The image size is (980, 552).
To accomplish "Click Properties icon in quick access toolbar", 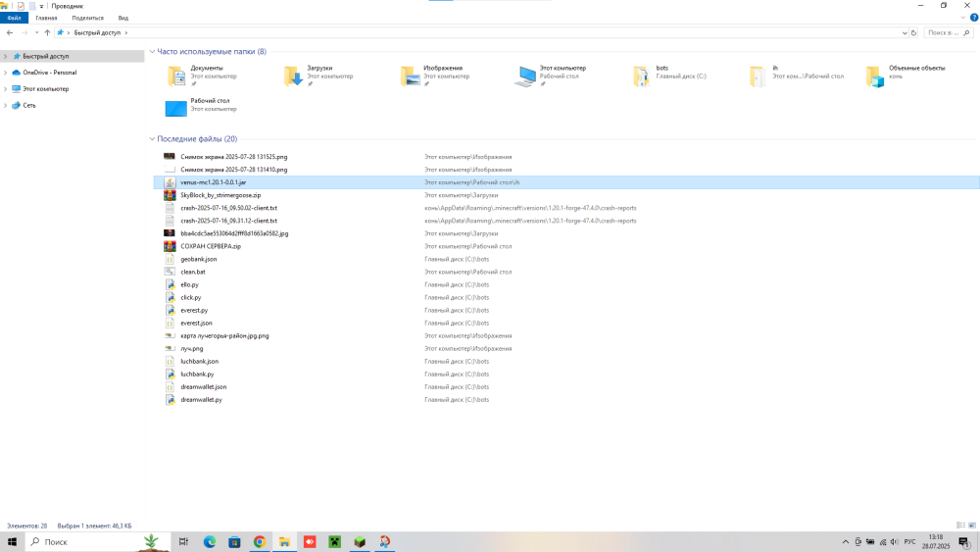I will point(21,6).
